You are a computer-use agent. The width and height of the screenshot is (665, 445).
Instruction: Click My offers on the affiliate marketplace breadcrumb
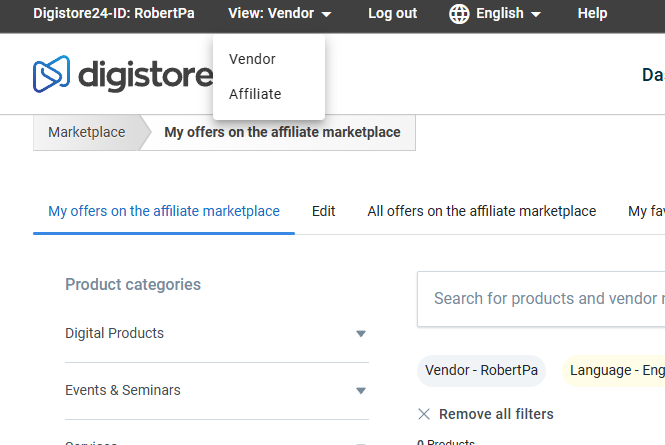282,132
